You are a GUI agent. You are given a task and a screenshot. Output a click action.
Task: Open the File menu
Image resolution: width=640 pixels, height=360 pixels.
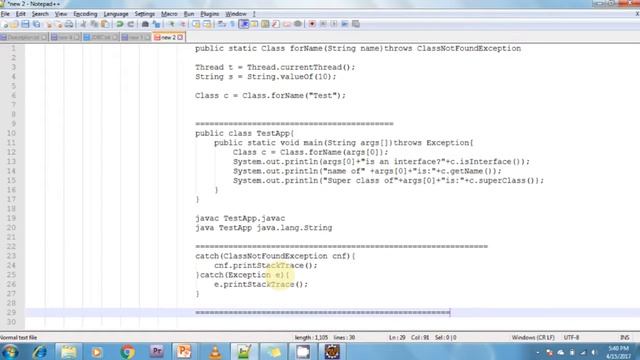pyautogui.click(x=5, y=14)
